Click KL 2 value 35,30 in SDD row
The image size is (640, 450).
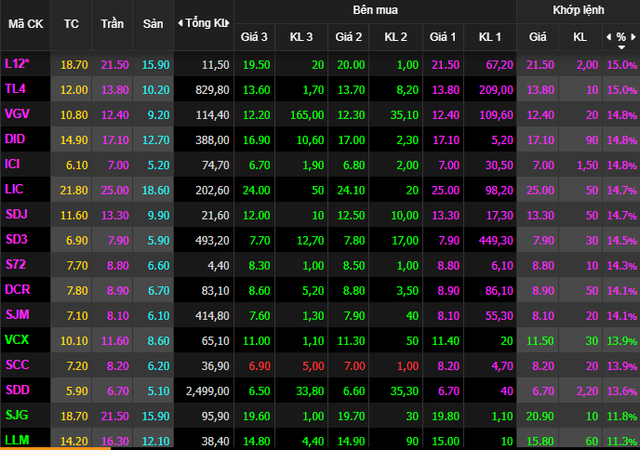pyautogui.click(x=404, y=391)
